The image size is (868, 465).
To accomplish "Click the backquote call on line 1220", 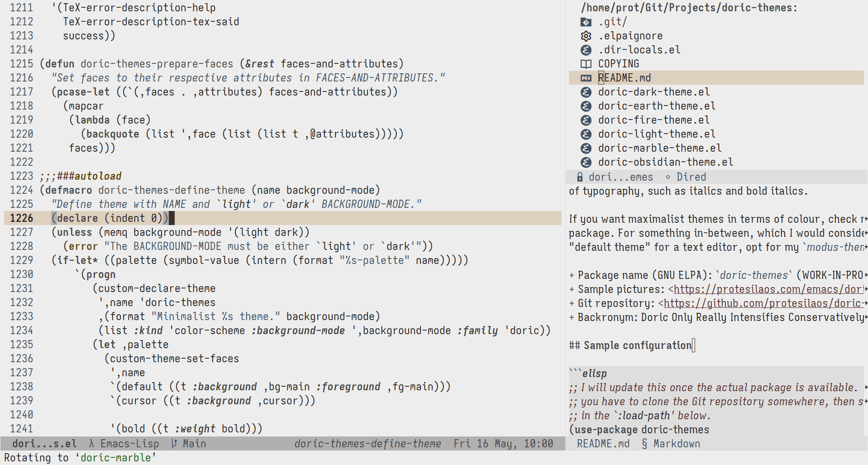I will point(113,134).
